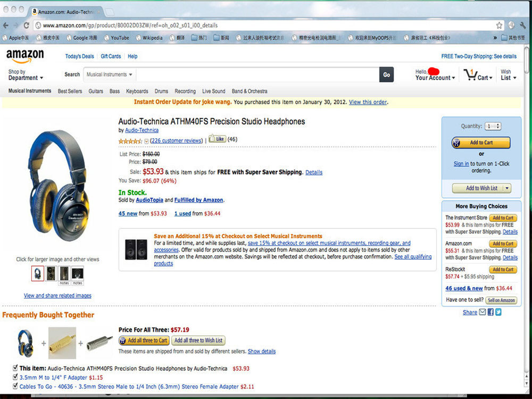Click the Amazon logo
The height and width of the screenshot is (399, 532).
[x=25, y=56]
